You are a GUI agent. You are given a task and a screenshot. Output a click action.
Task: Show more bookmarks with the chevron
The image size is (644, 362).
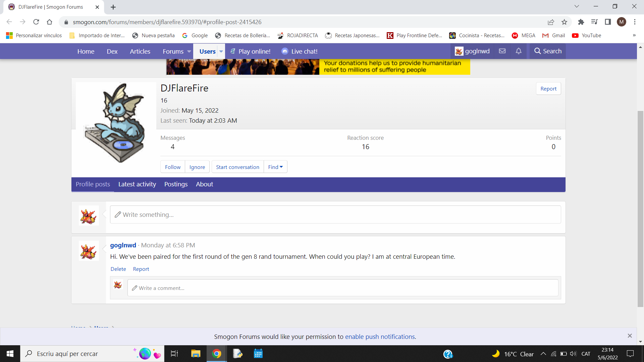coord(634,36)
